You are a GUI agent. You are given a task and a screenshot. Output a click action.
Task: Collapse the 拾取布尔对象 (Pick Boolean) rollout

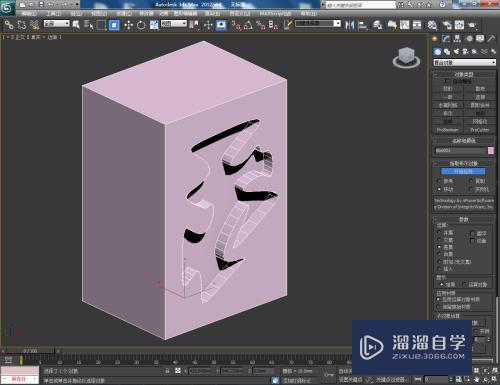(x=464, y=163)
